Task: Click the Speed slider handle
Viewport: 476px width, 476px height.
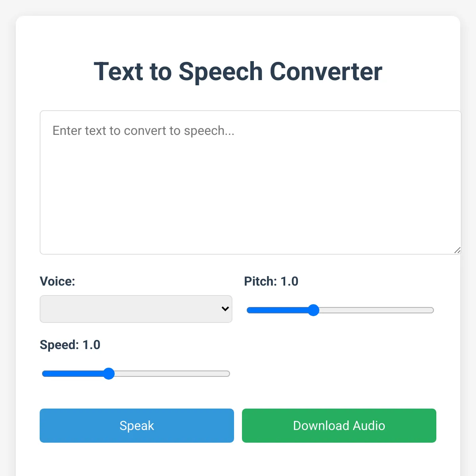Action: (x=109, y=374)
